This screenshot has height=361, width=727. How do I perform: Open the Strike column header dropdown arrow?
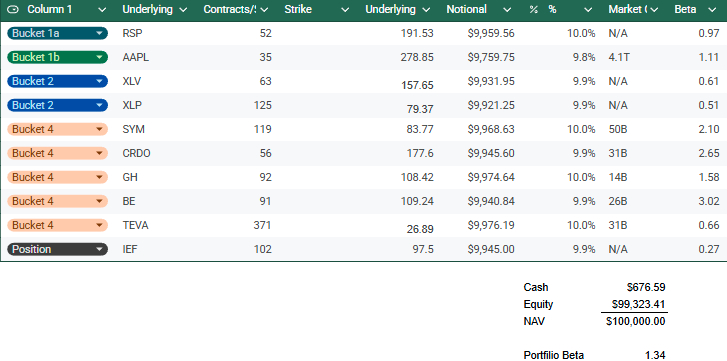[345, 10]
